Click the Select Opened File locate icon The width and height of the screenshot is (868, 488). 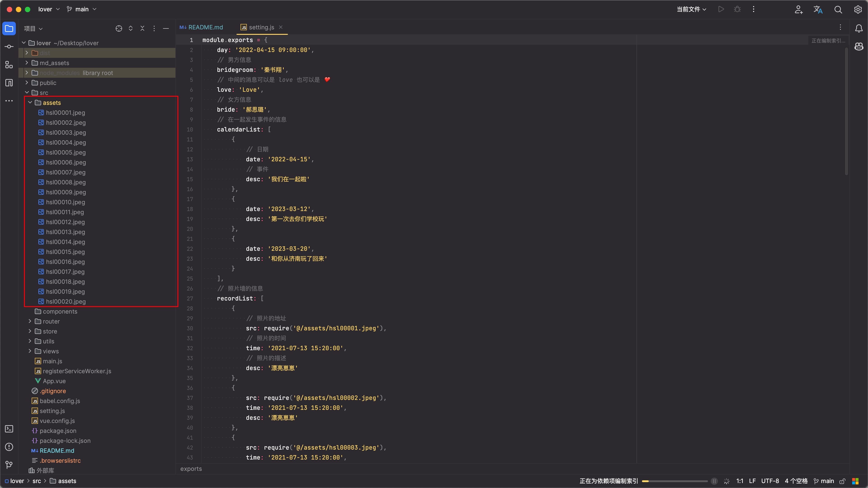[119, 29]
